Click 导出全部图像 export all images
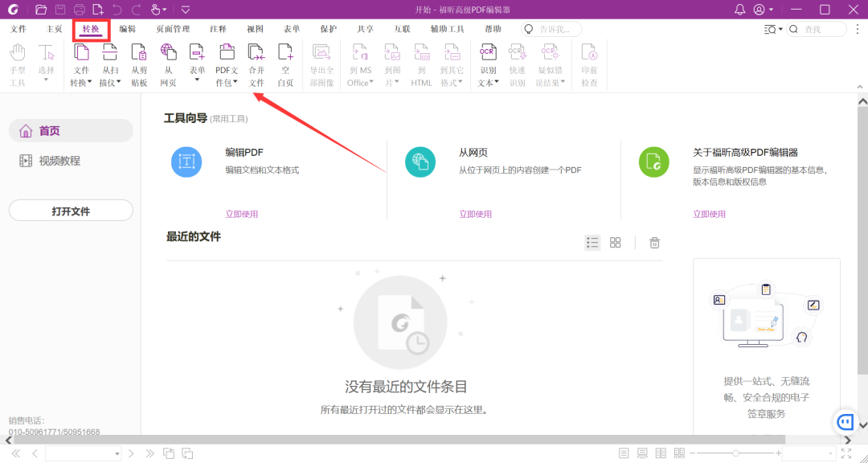 pyautogui.click(x=321, y=65)
